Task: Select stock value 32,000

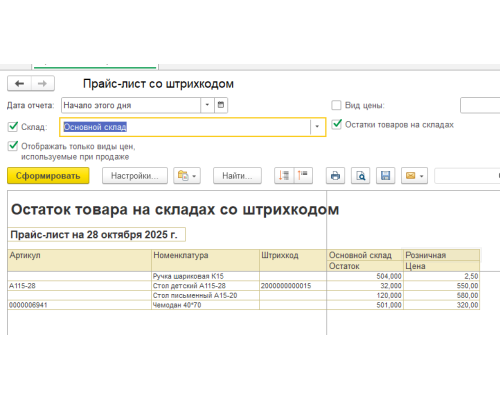Action: [x=365, y=286]
